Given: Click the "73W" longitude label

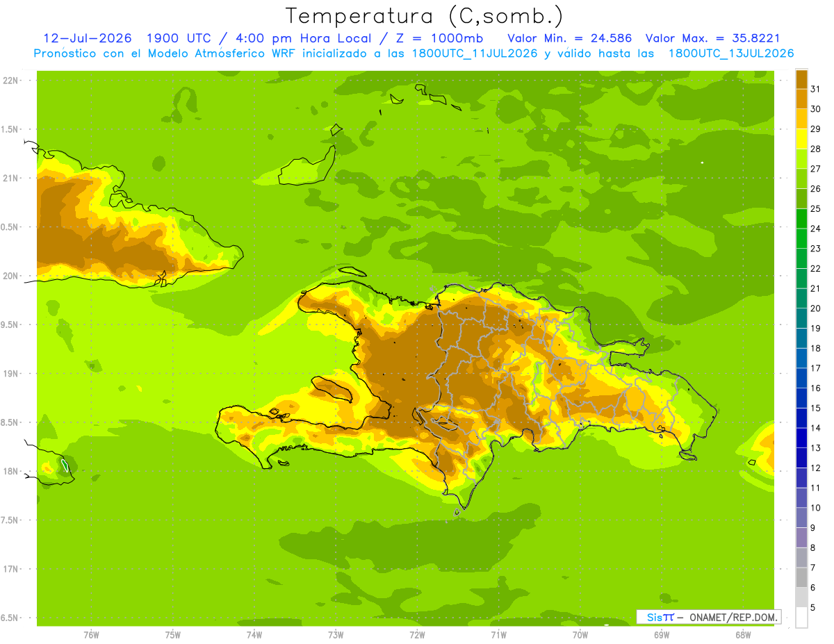Looking at the screenshot, I should point(336,635).
